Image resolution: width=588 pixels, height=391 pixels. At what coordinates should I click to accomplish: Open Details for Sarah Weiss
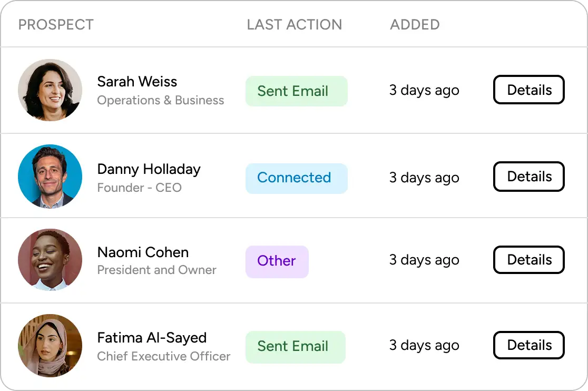coord(529,90)
